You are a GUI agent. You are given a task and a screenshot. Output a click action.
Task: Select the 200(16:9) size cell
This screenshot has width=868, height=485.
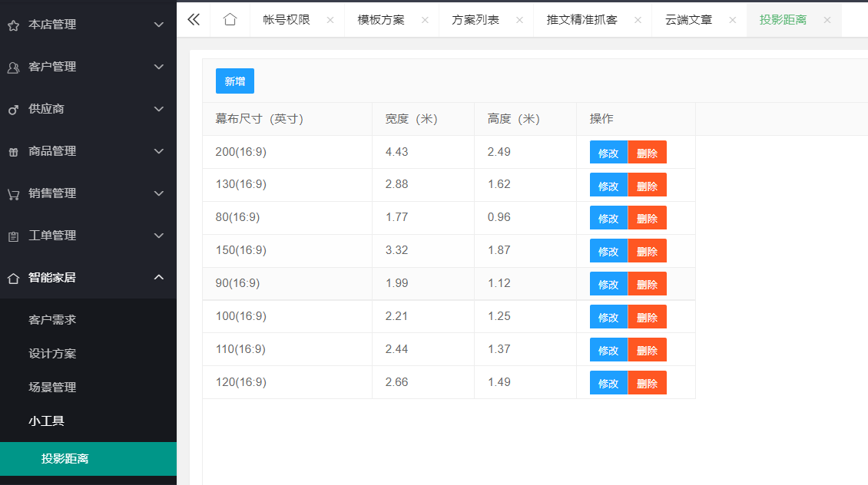tap(287, 151)
